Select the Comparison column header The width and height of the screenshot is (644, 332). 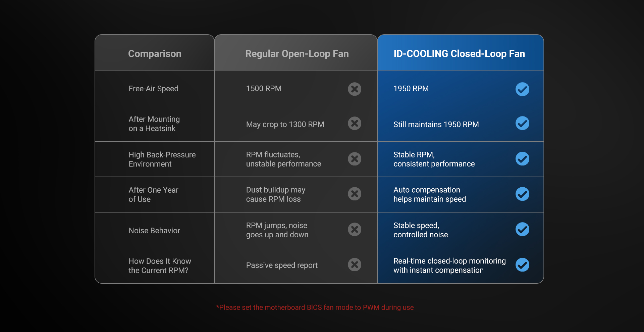(155, 54)
